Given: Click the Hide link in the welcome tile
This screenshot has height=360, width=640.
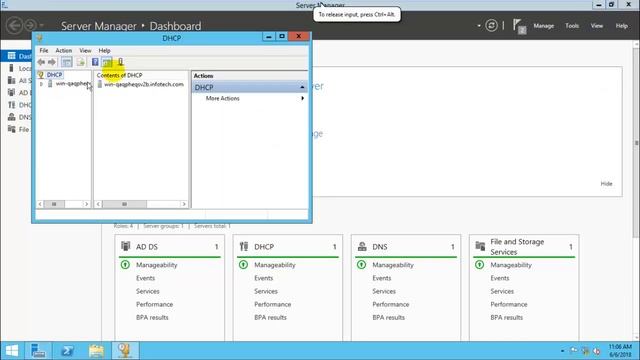Looking at the screenshot, I should click(606, 184).
